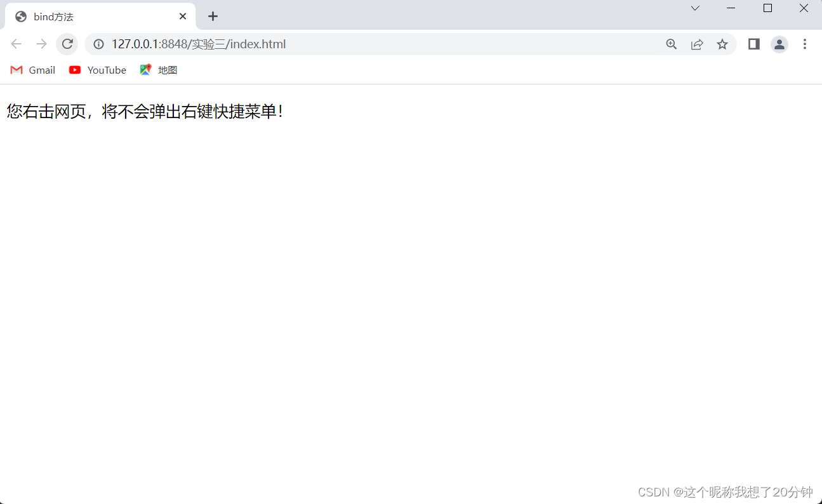Expand the profile account dropdown

(779, 44)
